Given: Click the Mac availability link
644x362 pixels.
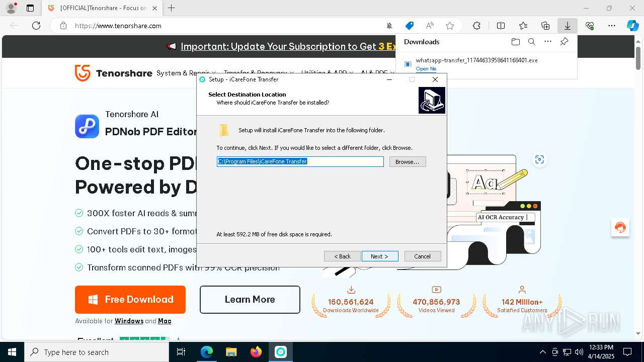Looking at the screenshot, I should (x=165, y=321).
